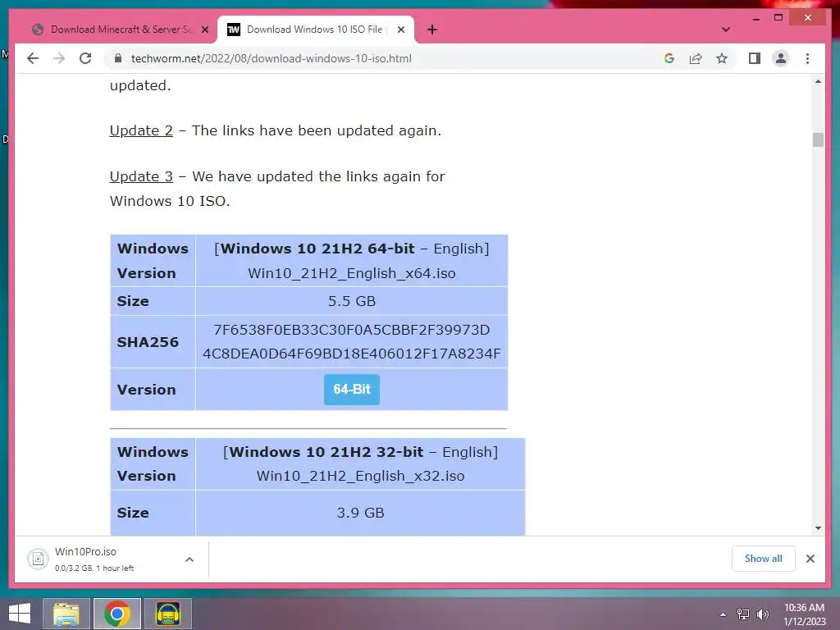Click the 3.9 GB size cell
Screen dimensions: 840x630
[x=361, y=513]
